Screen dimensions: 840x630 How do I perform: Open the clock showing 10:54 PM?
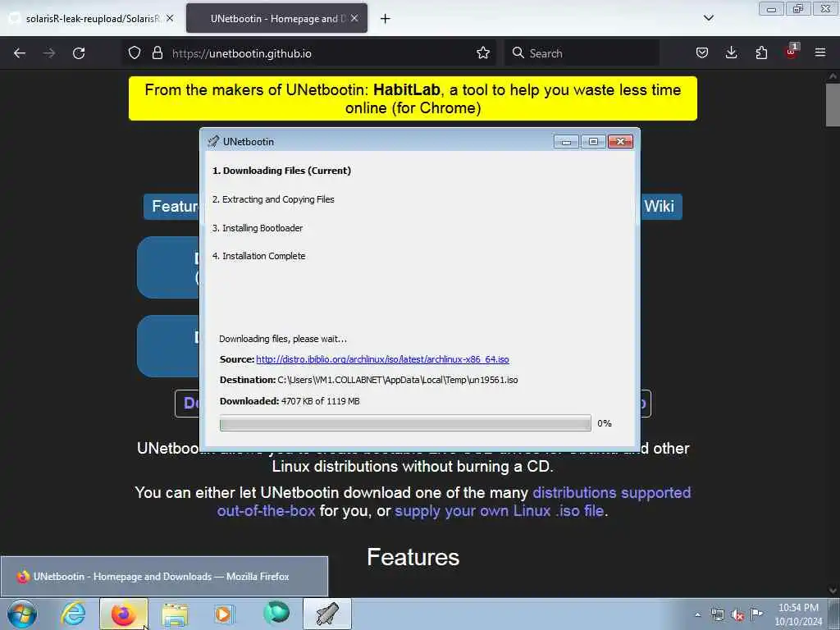click(x=798, y=614)
